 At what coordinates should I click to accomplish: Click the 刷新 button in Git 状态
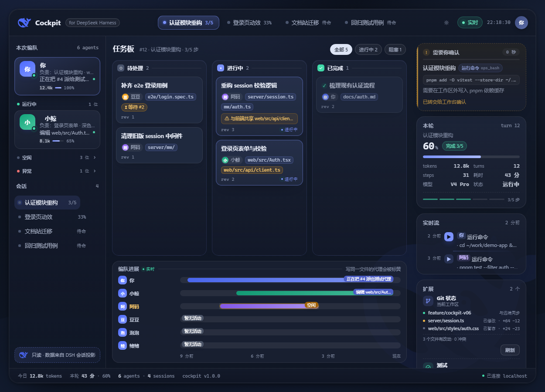pyautogui.click(x=510, y=350)
